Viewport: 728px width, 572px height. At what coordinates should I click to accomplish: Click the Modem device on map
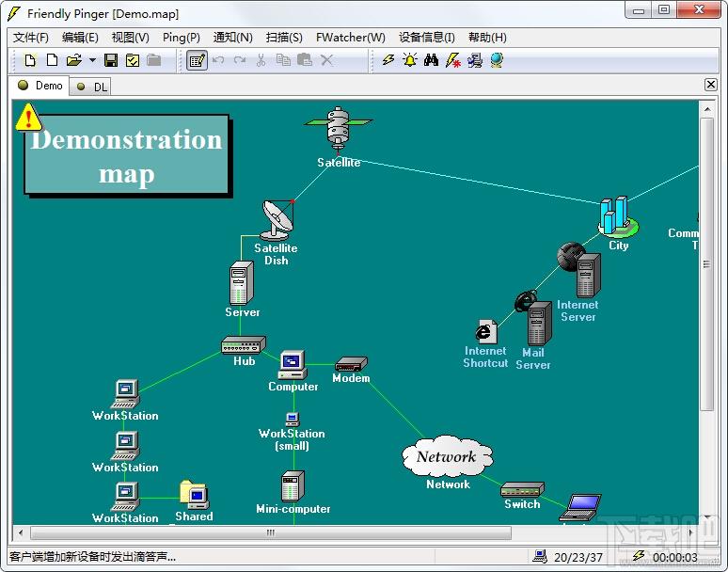pos(352,363)
